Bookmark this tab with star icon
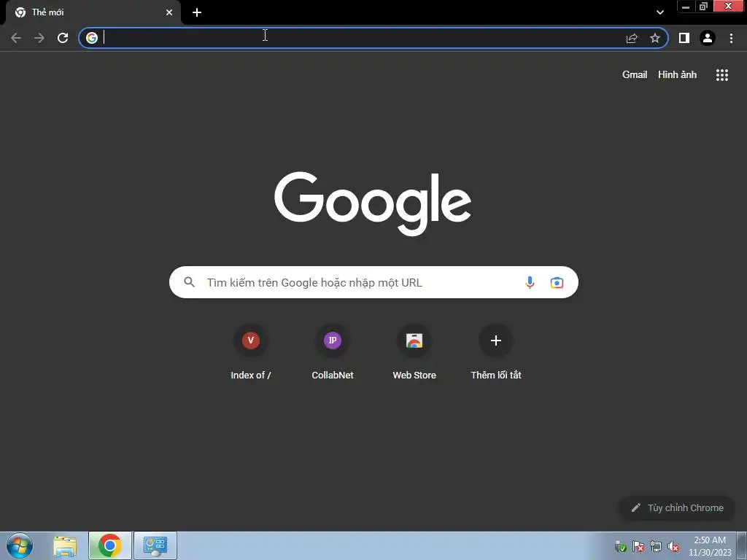747x560 pixels. (x=655, y=38)
